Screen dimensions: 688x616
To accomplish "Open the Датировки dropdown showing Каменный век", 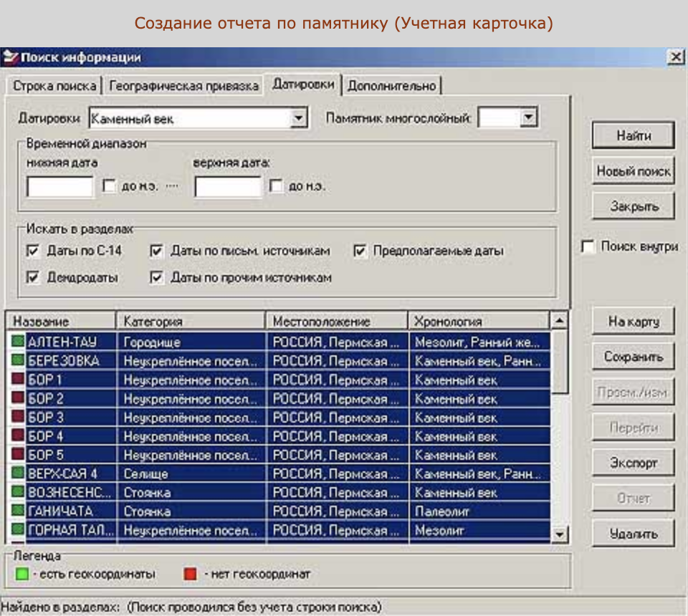I will coord(300,118).
